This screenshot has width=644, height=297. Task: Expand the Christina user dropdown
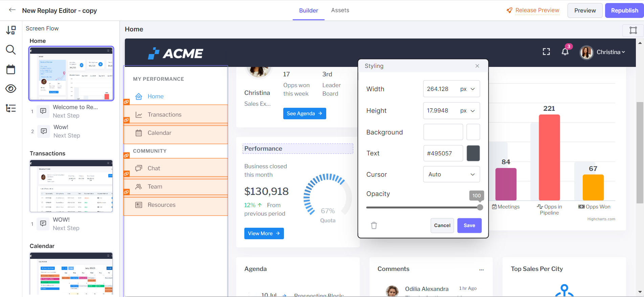point(611,52)
